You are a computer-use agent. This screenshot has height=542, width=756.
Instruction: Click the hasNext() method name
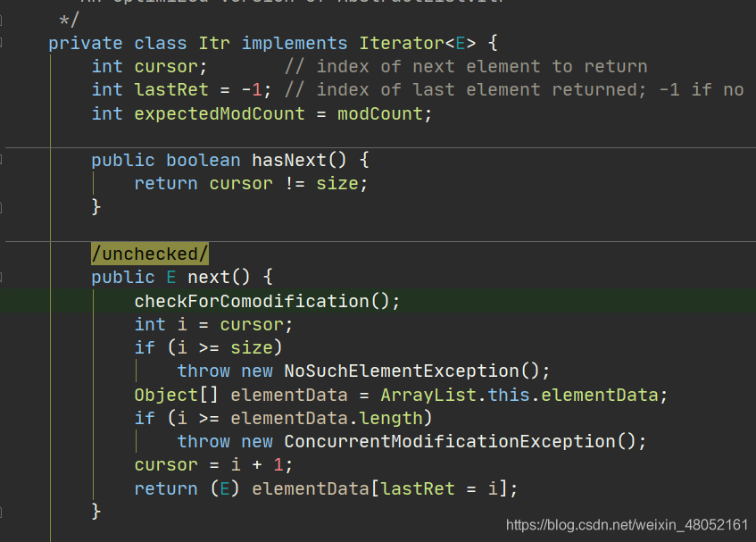(299, 160)
